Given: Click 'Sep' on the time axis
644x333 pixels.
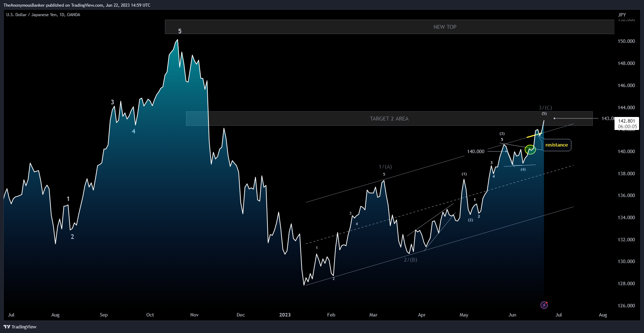Looking at the screenshot, I should tap(104, 315).
